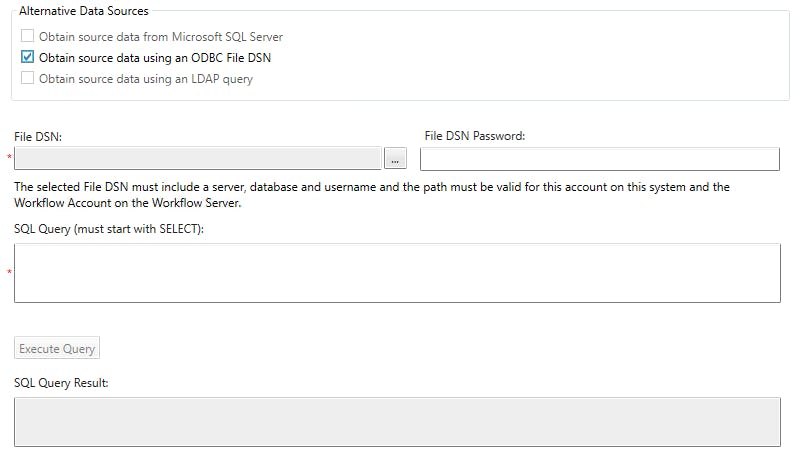Viewport: 802px width, 459px height.
Task: Click the File DSN requirements help text
Action: coord(372,194)
